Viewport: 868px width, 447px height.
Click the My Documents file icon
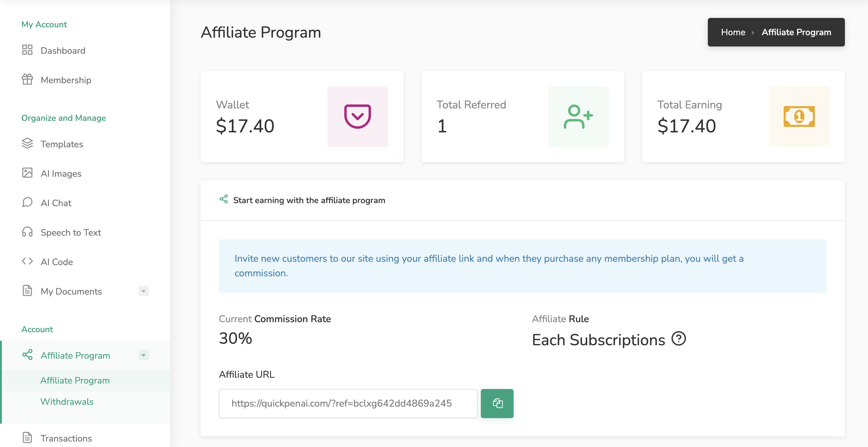click(x=27, y=291)
